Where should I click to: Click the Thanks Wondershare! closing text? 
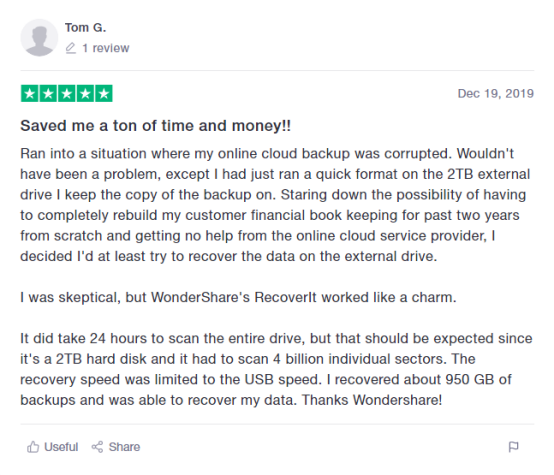click(x=372, y=400)
